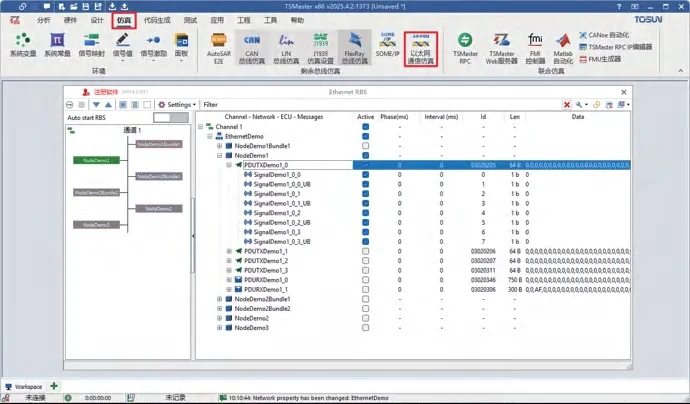690x404 pixels.
Task: Open TSMaster Web服务器 web server
Action: point(501,48)
